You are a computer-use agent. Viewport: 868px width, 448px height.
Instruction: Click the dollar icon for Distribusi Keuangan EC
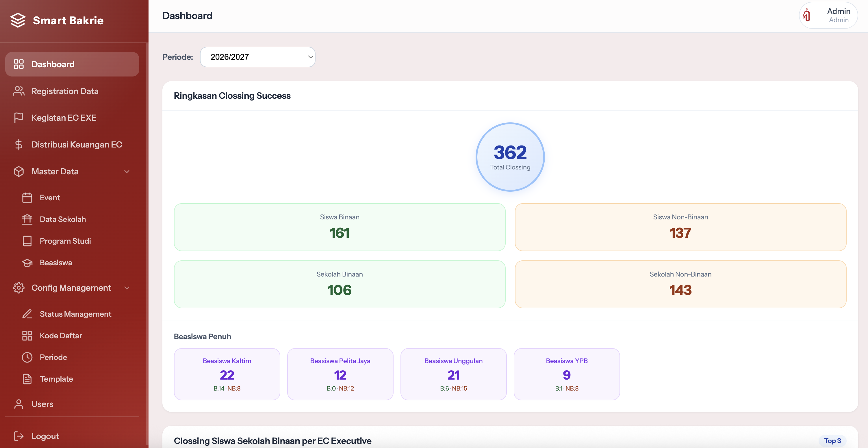click(x=19, y=145)
